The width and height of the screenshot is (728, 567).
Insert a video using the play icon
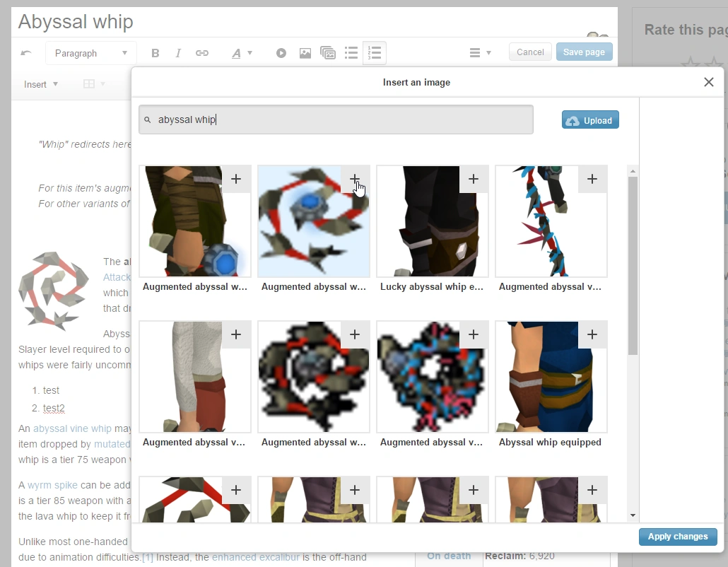click(281, 53)
